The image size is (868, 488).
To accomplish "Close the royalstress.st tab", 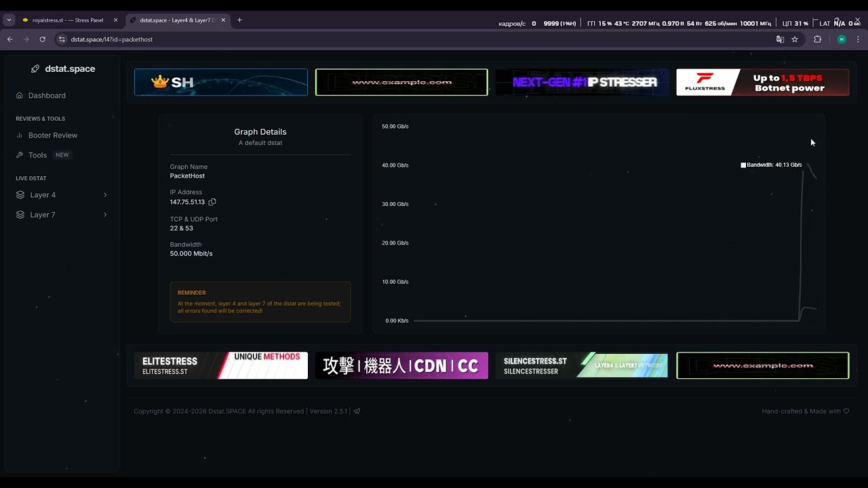I will (x=115, y=20).
